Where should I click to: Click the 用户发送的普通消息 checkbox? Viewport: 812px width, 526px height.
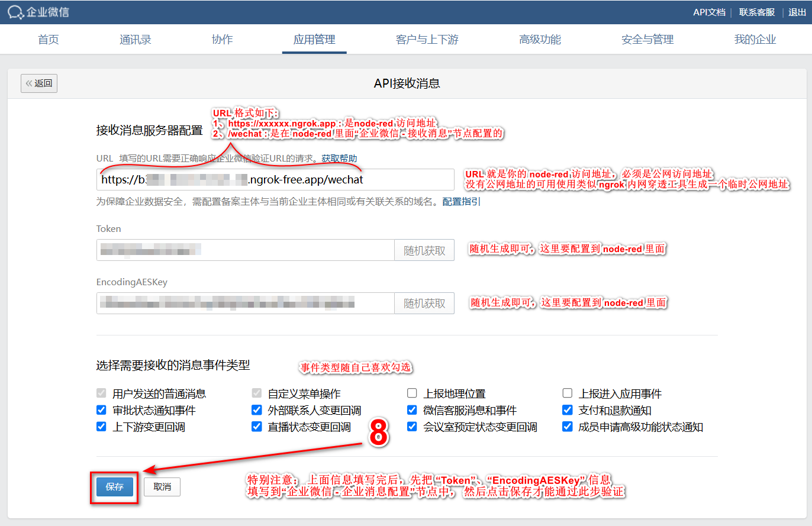pyautogui.click(x=101, y=393)
